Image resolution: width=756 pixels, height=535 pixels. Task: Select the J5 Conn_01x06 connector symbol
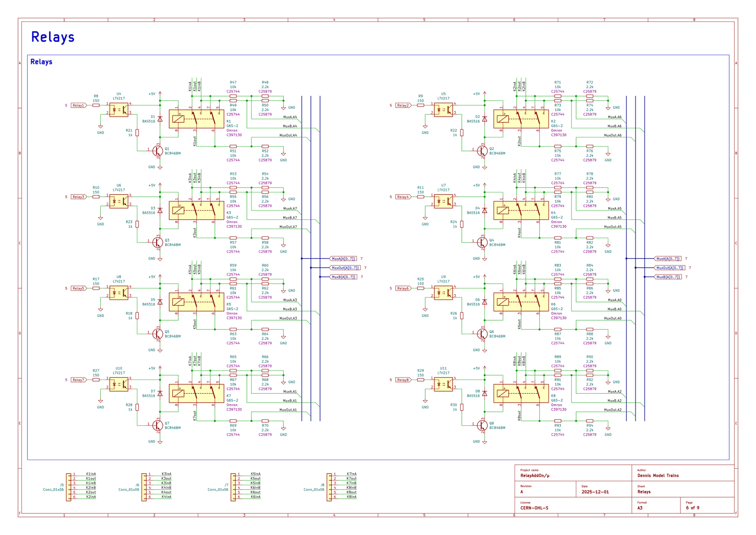(68, 486)
